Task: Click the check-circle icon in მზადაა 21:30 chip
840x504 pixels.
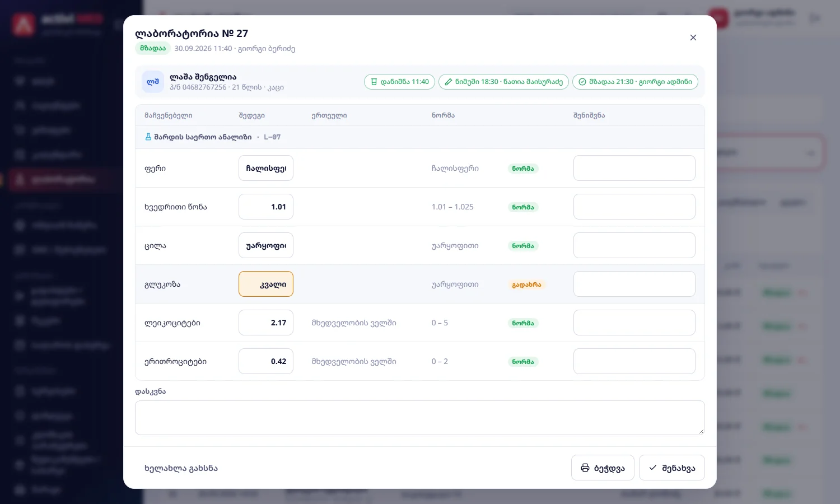Action: pyautogui.click(x=582, y=82)
